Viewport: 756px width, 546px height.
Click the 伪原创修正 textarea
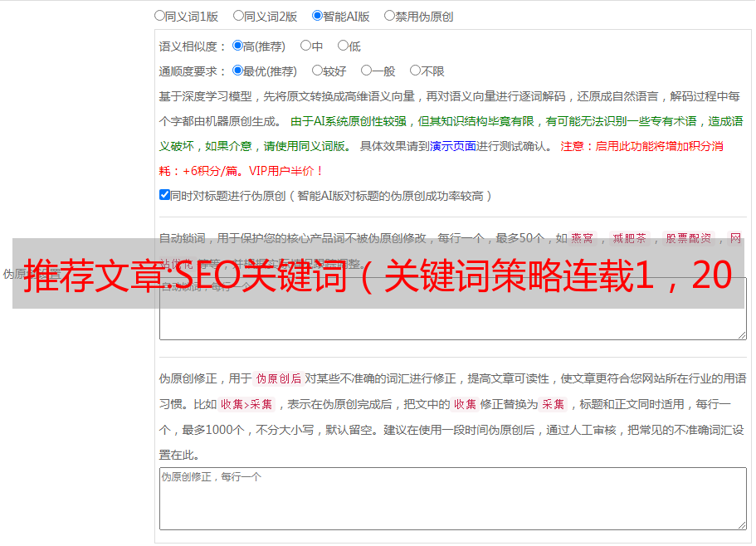(x=453, y=499)
